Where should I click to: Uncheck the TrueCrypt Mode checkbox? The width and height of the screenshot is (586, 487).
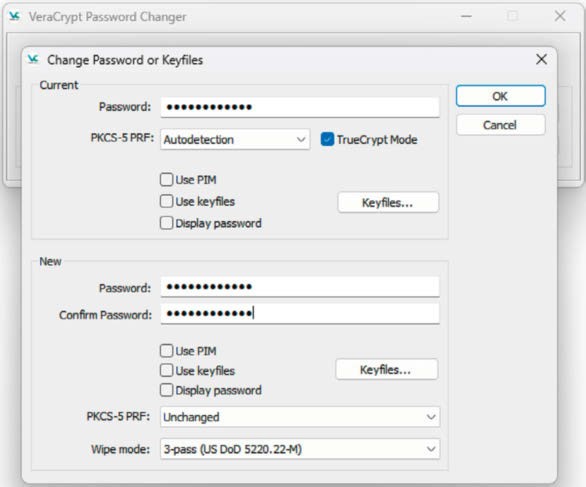pyautogui.click(x=327, y=139)
